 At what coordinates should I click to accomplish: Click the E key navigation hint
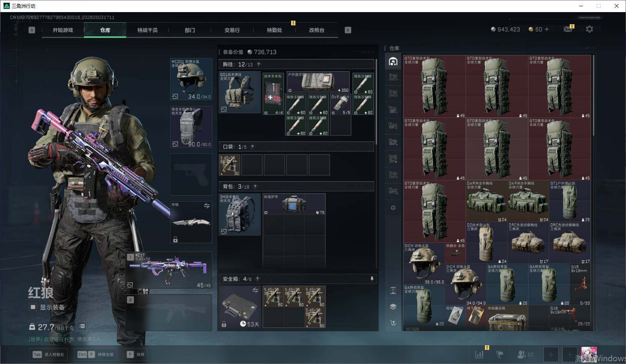tap(348, 30)
